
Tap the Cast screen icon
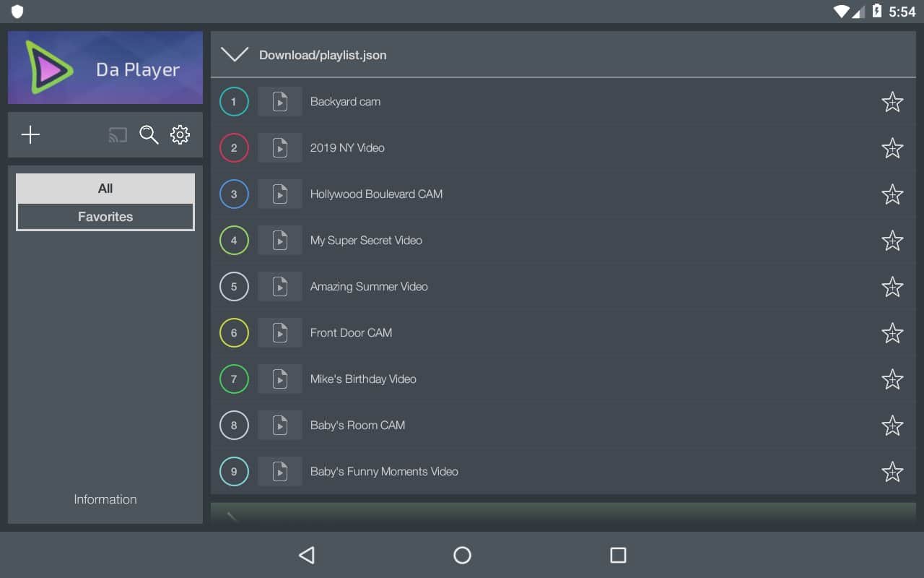click(x=118, y=135)
